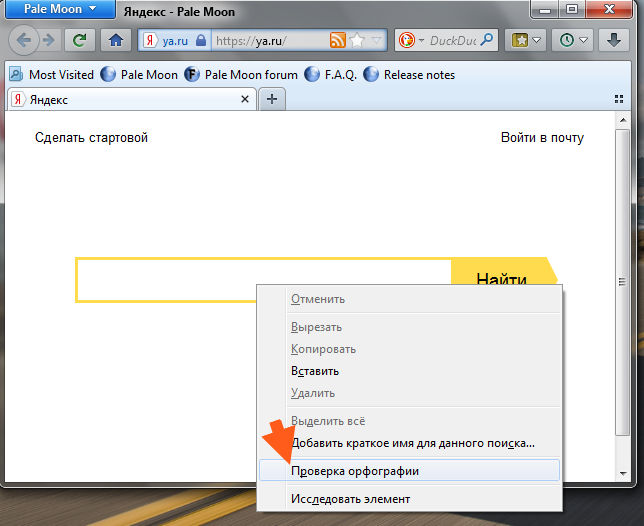The width and height of the screenshot is (644, 526).
Task: Click the Войти в почту link
Action: (x=542, y=138)
